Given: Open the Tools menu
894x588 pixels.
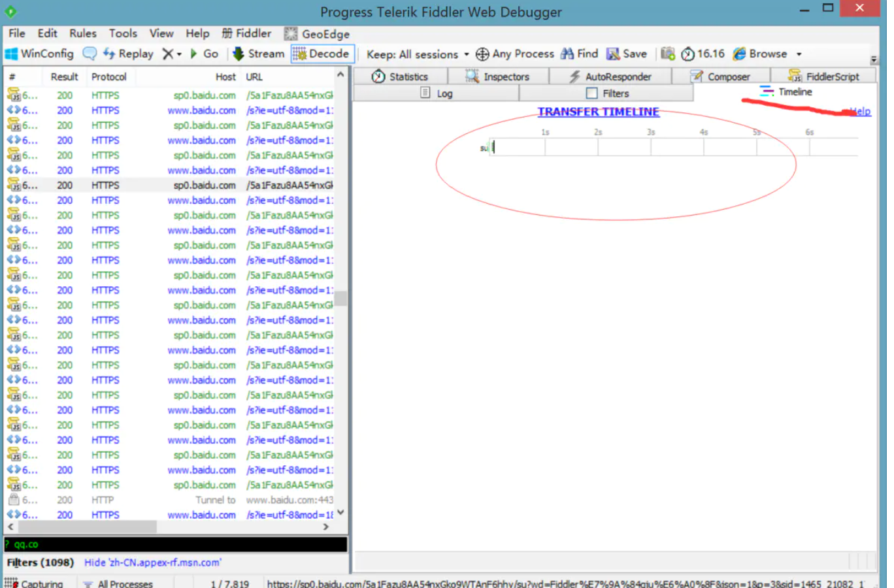Looking at the screenshot, I should click(x=123, y=34).
